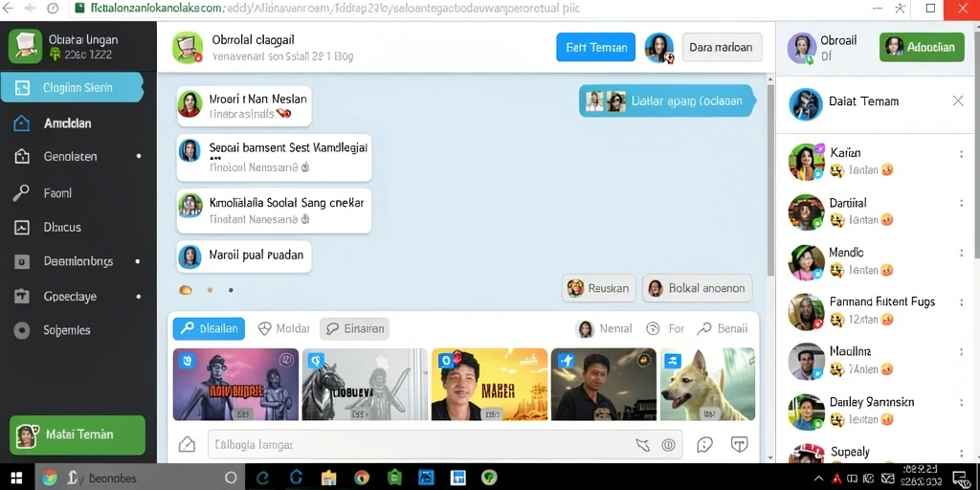The width and height of the screenshot is (980, 490).
Task: Click the send arrow icon in message box
Action: pos(642,444)
